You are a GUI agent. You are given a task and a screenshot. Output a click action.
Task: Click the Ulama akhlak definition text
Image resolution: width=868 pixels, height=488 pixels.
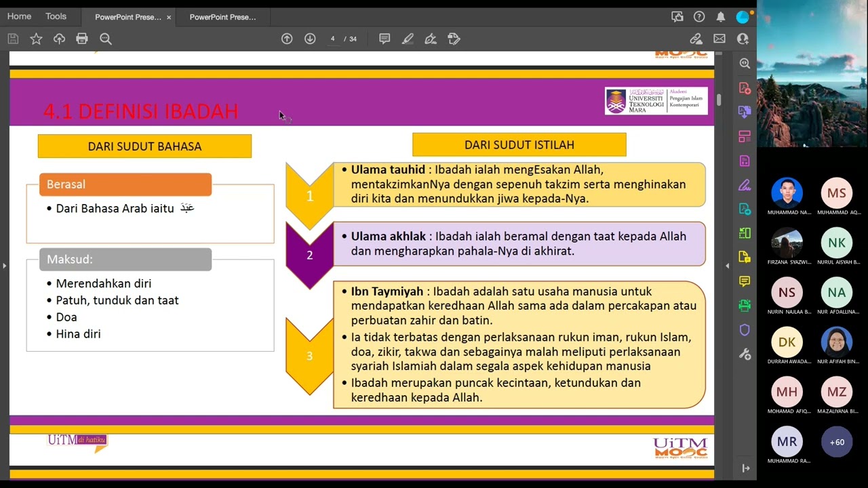pyautogui.click(x=519, y=243)
